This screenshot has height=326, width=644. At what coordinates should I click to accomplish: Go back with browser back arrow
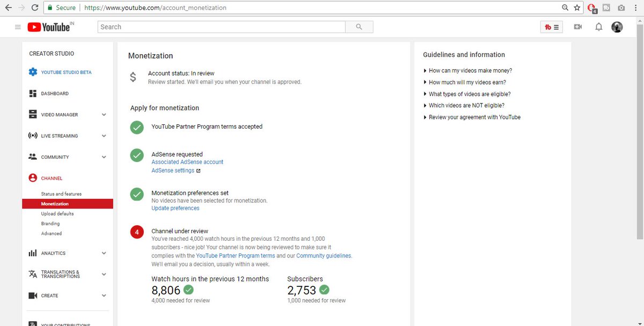click(x=9, y=8)
